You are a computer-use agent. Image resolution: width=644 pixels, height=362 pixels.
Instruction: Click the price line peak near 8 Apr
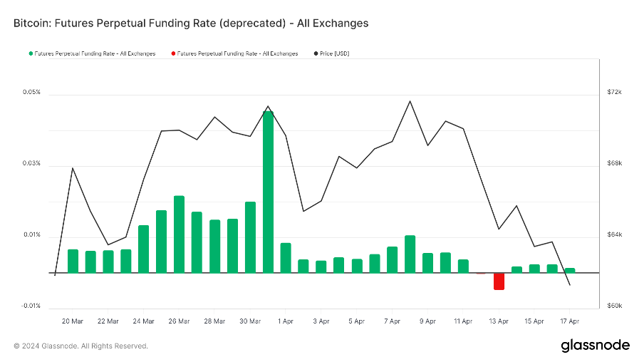coord(410,101)
